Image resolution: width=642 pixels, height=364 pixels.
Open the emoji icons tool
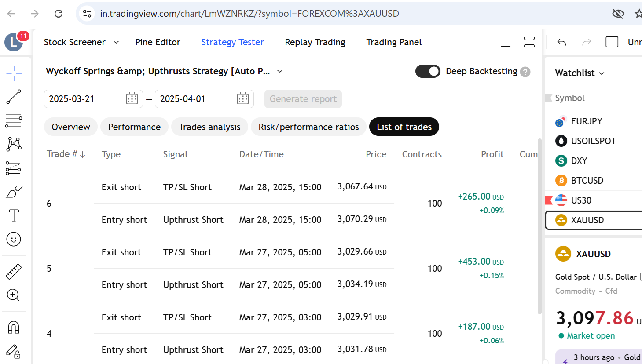point(14,239)
